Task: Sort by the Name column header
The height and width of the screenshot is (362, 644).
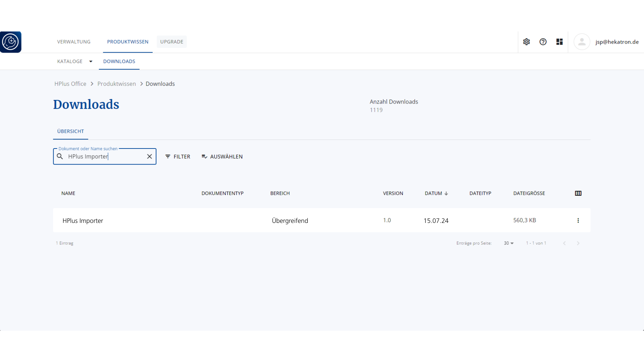Action: click(68, 193)
